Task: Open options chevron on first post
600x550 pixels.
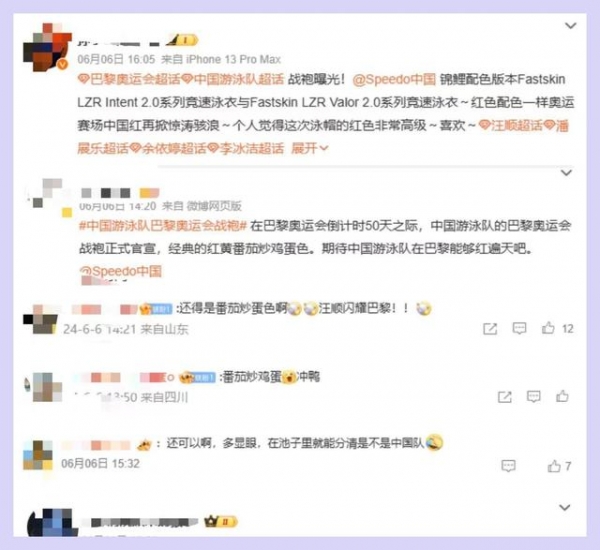Action: coord(571,26)
